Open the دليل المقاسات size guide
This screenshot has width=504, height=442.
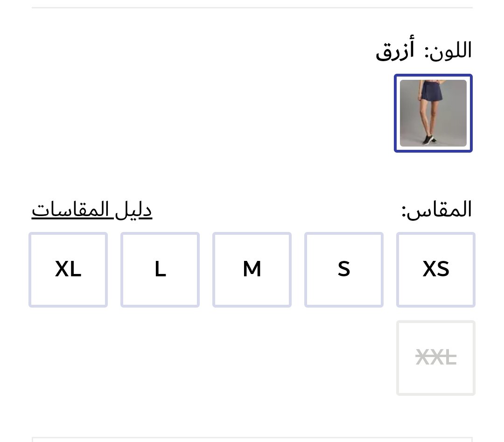pyautogui.click(x=92, y=210)
